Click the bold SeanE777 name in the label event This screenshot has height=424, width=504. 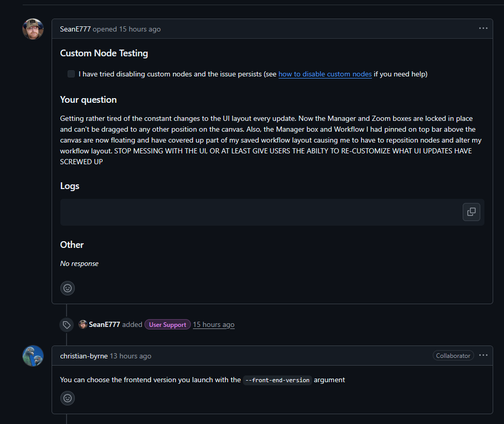click(x=104, y=325)
